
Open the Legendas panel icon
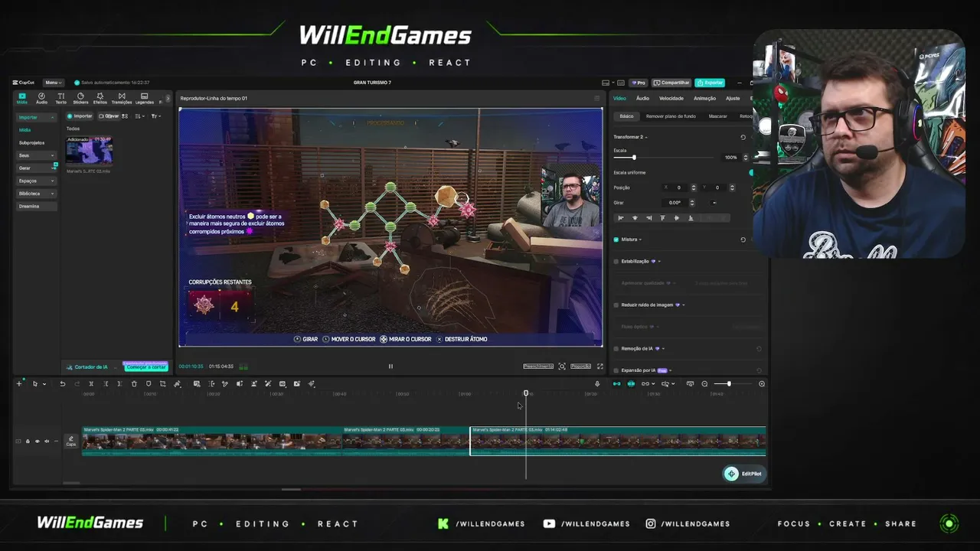click(x=144, y=98)
